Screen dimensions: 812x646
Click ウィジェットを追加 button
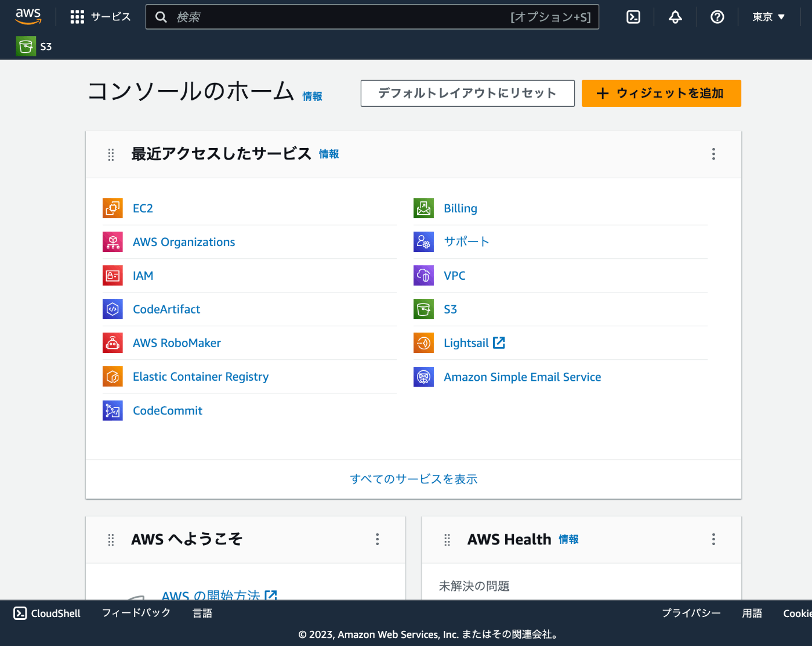661,93
